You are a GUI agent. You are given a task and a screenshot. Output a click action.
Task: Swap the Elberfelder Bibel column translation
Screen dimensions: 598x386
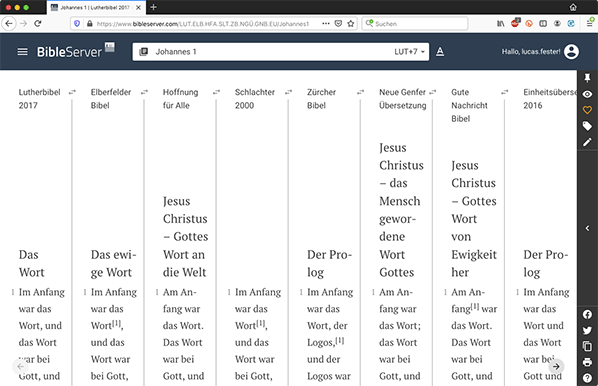tap(144, 92)
